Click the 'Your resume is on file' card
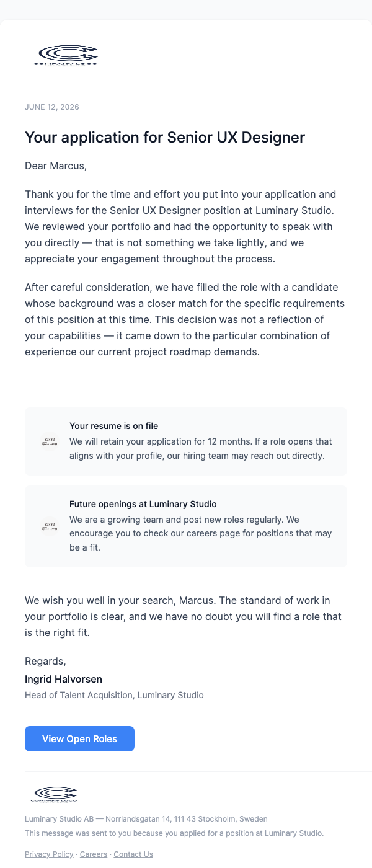This screenshot has height=868, width=372. click(x=186, y=441)
